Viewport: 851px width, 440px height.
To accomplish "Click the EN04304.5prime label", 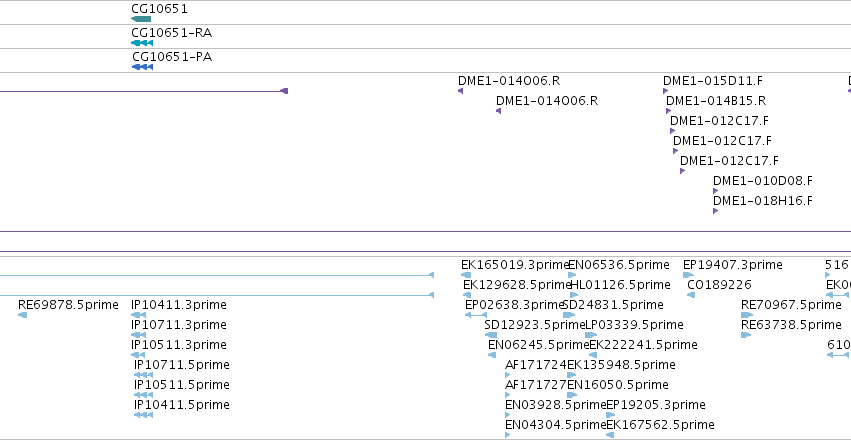I will tap(555, 425).
